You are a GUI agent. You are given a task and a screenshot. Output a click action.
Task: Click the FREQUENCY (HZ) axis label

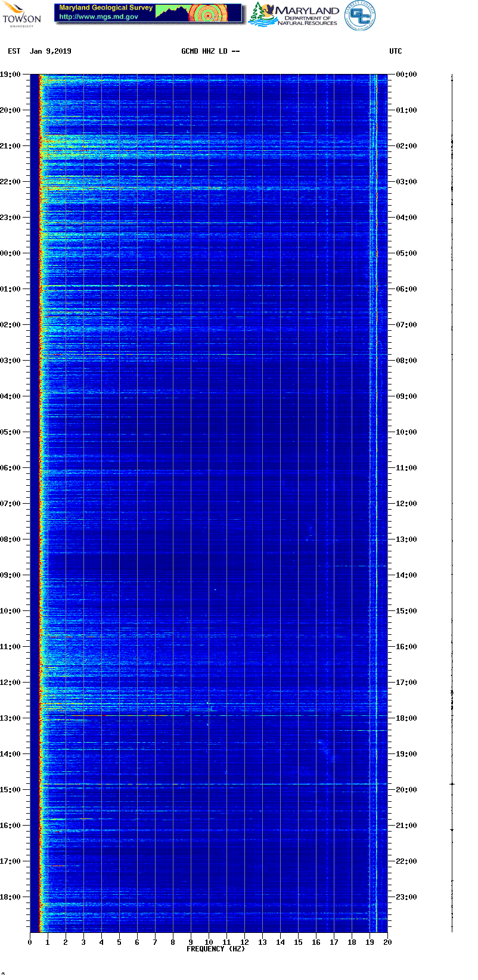coord(216,948)
